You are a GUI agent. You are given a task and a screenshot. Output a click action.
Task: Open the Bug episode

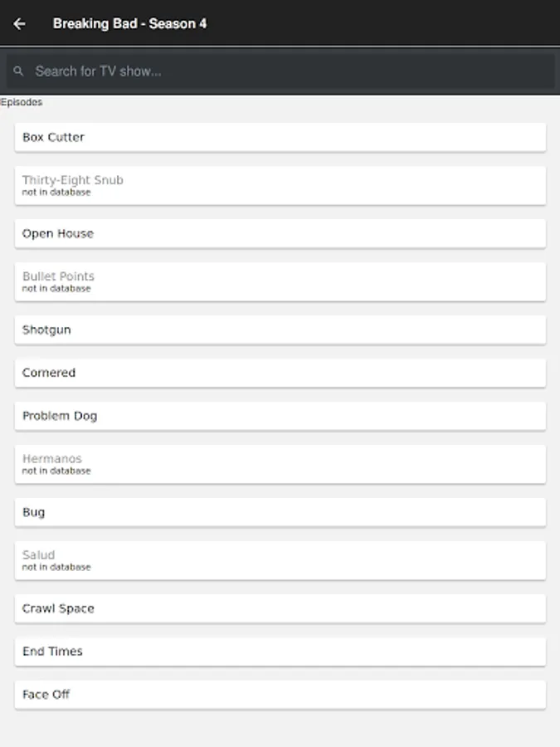pos(280,512)
